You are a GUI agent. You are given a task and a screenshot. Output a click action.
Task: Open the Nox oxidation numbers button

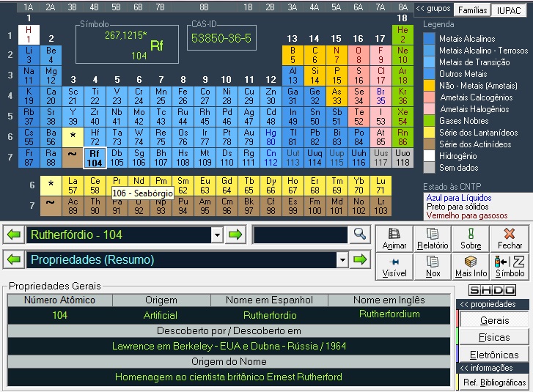click(433, 266)
